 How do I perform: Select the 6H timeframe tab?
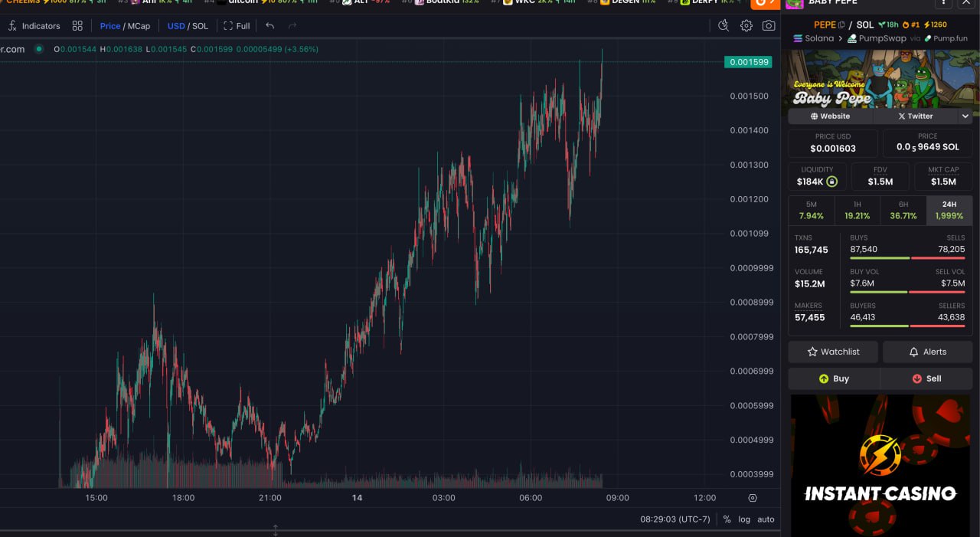(903, 211)
